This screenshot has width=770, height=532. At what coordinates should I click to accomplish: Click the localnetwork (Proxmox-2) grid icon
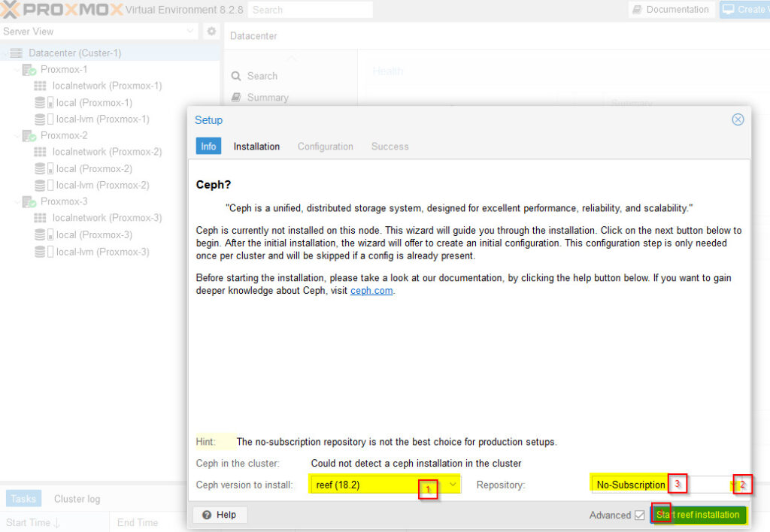coord(41,152)
